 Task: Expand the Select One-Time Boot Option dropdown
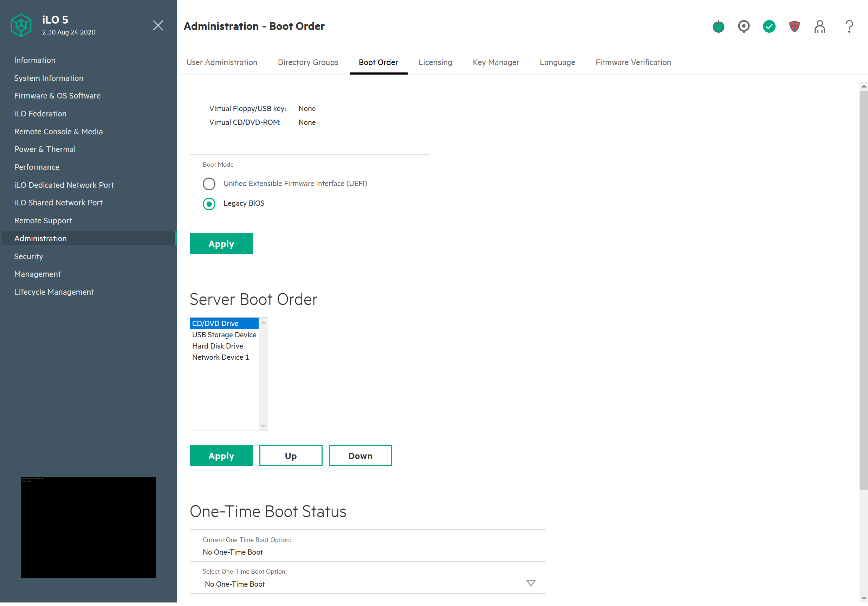point(531,583)
